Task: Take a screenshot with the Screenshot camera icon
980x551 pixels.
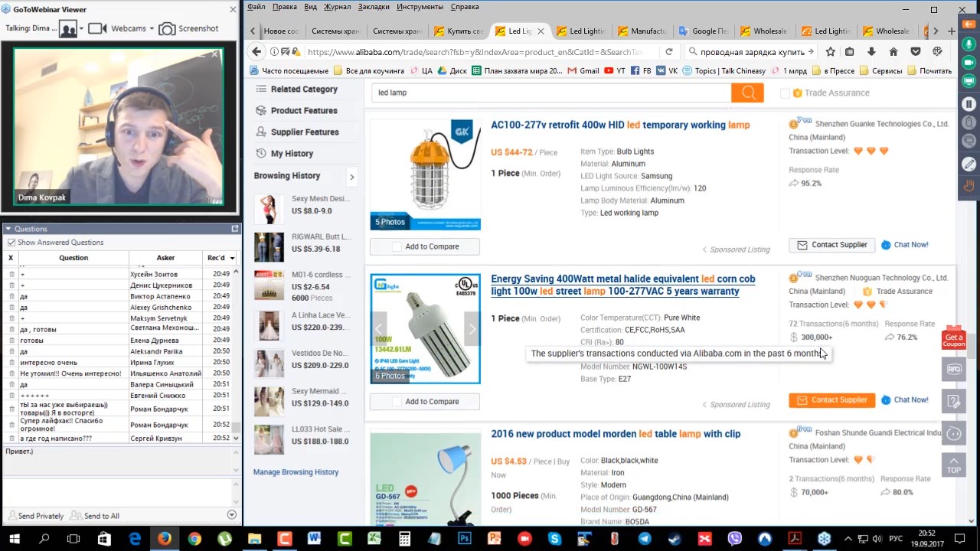Action: point(167,28)
